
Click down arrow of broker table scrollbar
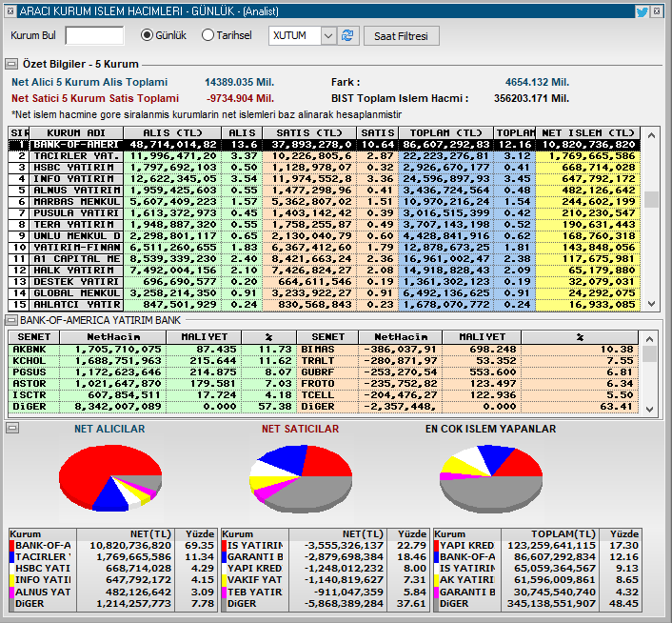[x=651, y=304]
